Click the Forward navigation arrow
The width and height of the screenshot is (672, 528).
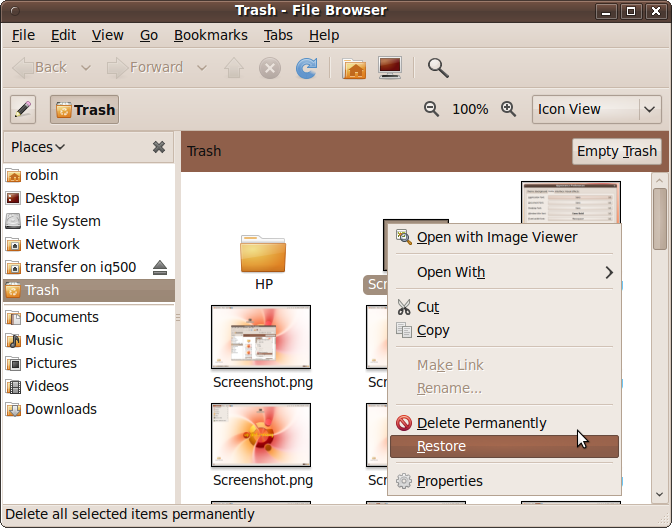click(145, 68)
